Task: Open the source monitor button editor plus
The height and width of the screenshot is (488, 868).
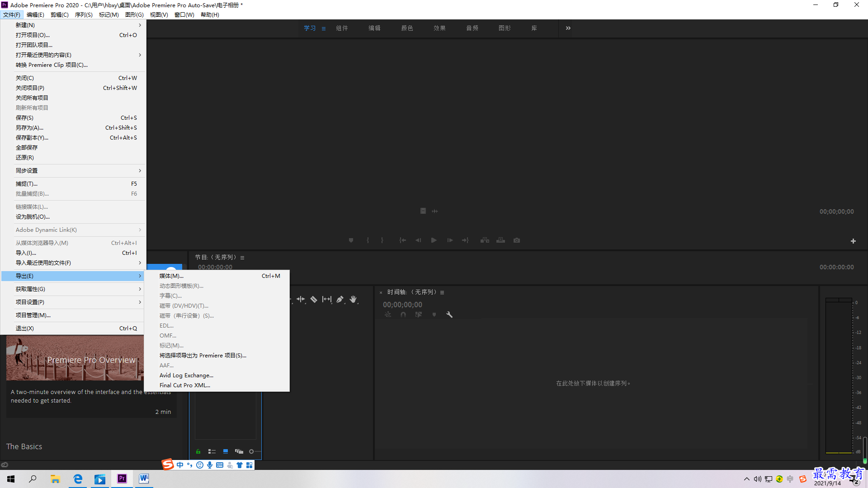Action: point(853,241)
